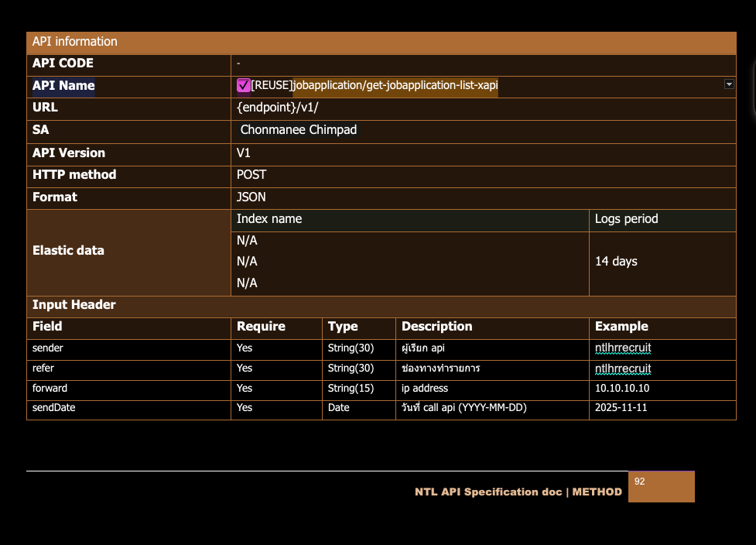756x545 pixels.
Task: Select the 14 days logs period cell
Action: [616, 262]
